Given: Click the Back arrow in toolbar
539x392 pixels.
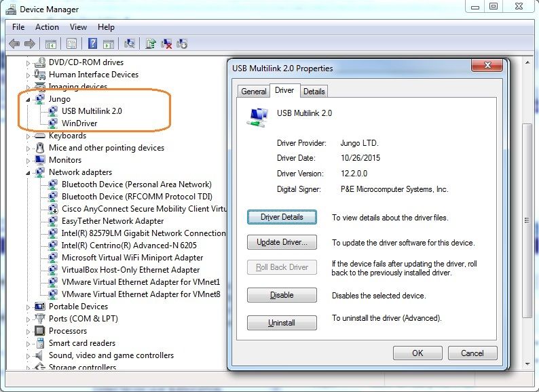Looking at the screenshot, I should [14, 43].
